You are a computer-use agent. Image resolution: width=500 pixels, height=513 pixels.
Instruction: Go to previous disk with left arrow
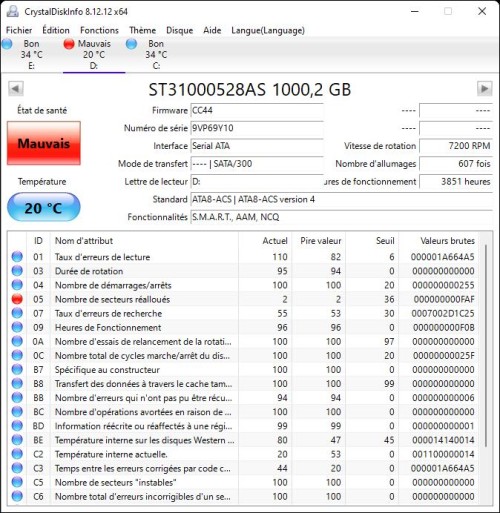tap(15, 89)
